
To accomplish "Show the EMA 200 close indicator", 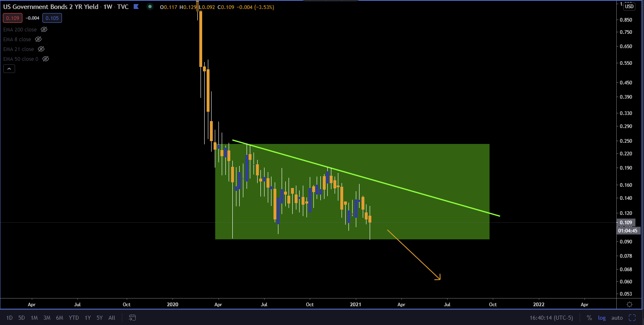I will [x=44, y=30].
